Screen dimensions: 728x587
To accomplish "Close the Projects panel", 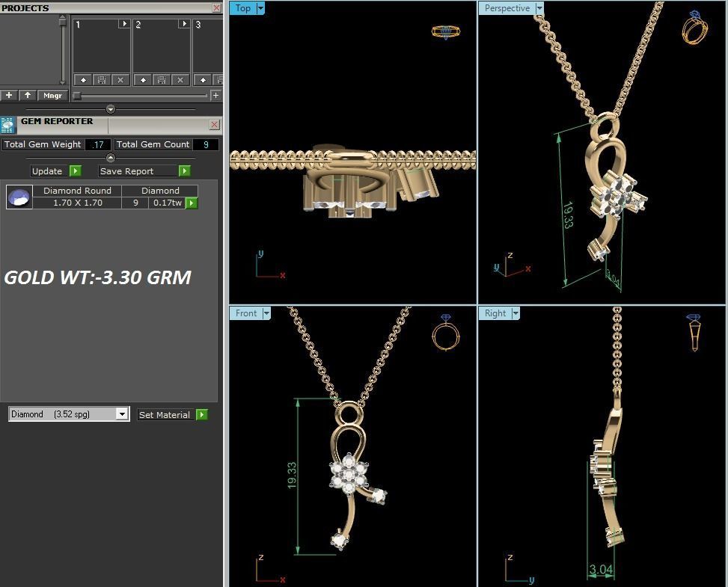I will pos(216,8).
